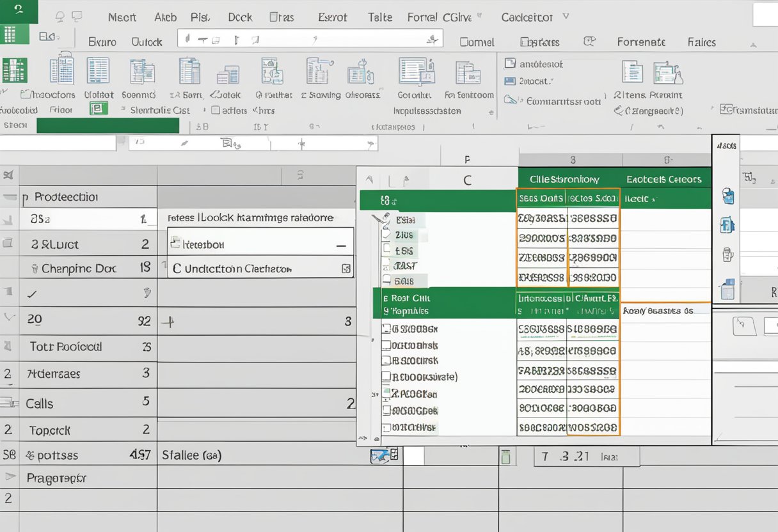Click the ribbon icon above Sоennг label
Image resolution: width=778 pixels, height=532 pixels.
click(x=142, y=72)
